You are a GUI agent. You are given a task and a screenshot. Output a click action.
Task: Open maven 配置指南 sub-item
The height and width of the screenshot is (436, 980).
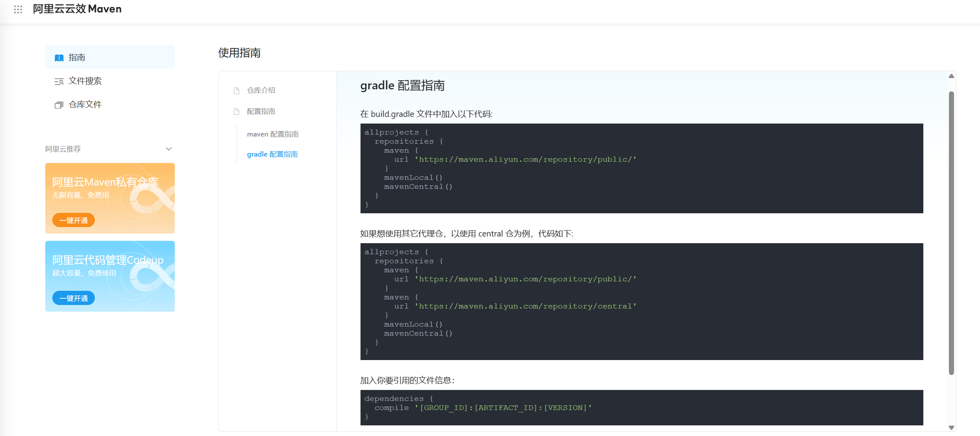[x=273, y=134]
